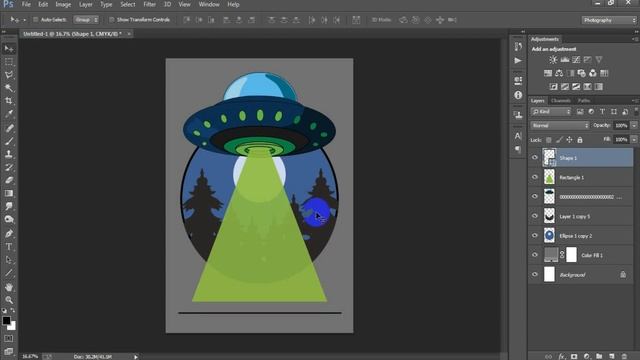The image size is (640, 360).
Task: Switch to the Paths tab
Action: (584, 100)
